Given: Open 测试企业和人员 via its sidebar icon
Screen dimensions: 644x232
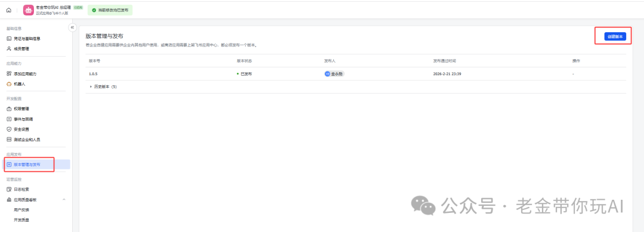Looking at the screenshot, I should (9, 140).
